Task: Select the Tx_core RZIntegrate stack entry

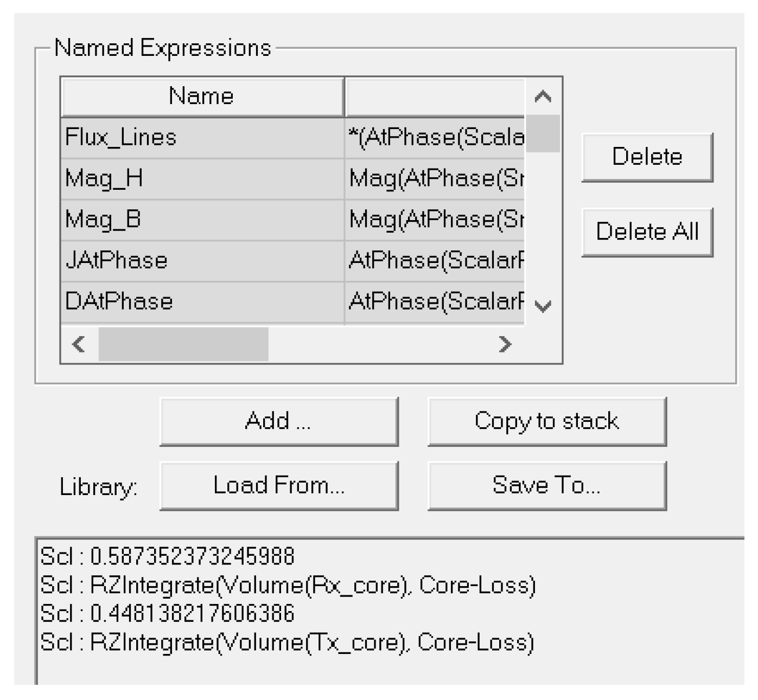Action: click(287, 643)
